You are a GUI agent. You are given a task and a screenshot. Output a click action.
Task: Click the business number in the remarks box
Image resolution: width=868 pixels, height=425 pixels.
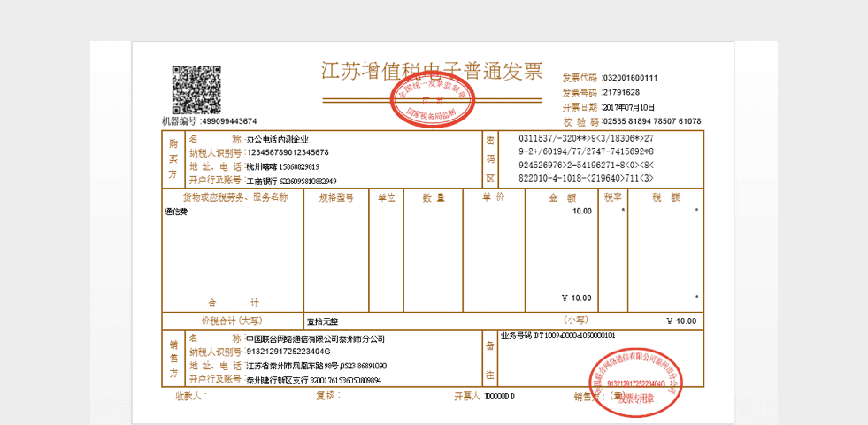coord(558,336)
